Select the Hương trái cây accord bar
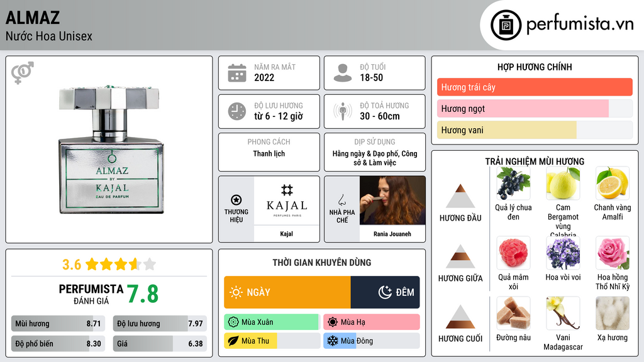This screenshot has width=644, height=362. [x=535, y=87]
